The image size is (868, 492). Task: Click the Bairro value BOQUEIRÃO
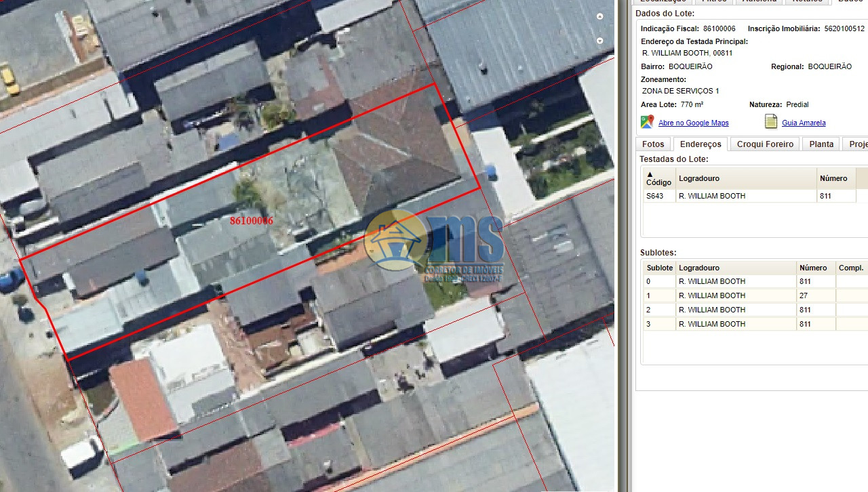(690, 66)
